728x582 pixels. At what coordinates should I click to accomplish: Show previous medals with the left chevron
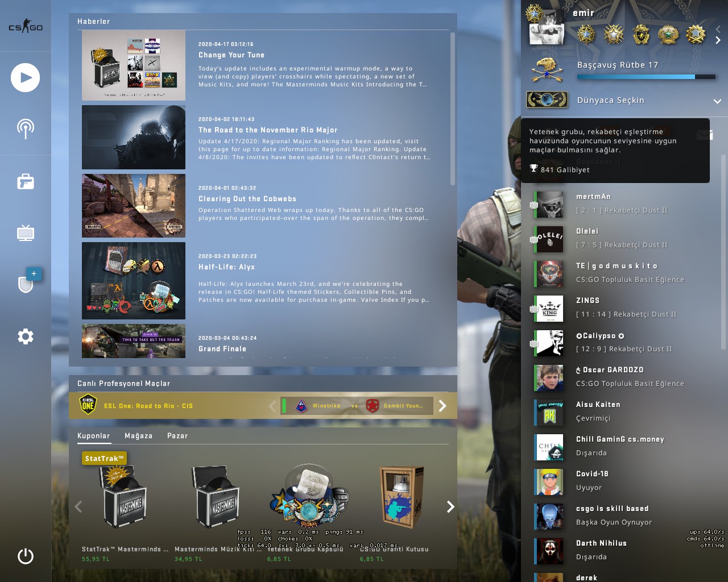tap(718, 28)
